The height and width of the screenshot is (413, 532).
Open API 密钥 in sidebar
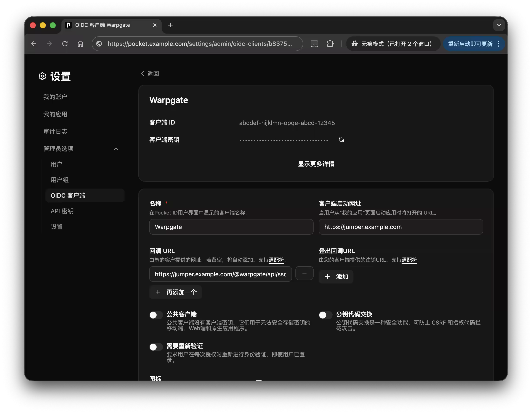coord(62,211)
